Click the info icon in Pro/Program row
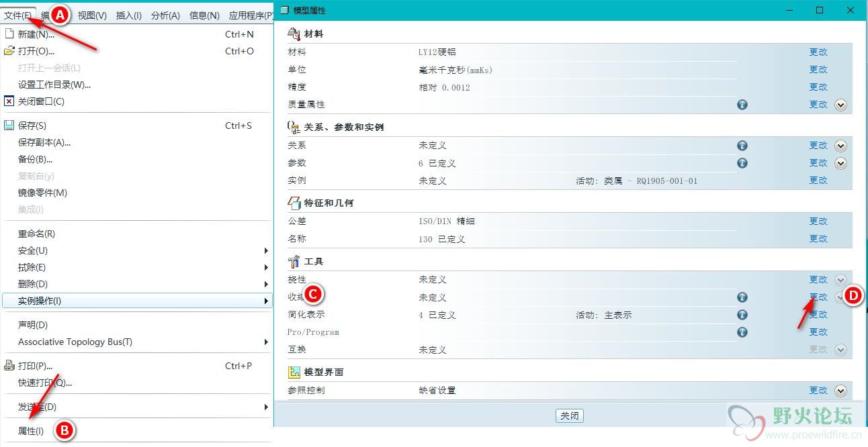The height and width of the screenshot is (447, 868). tap(742, 332)
